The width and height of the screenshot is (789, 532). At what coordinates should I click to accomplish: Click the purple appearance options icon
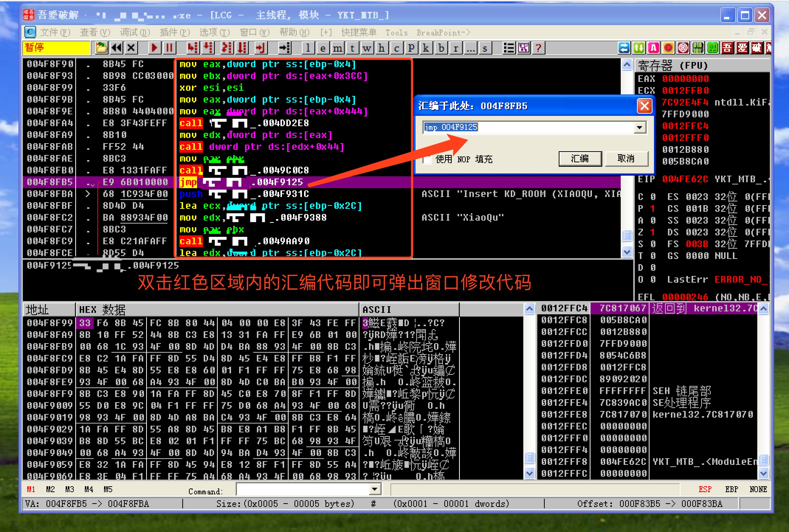pyautogui.click(x=524, y=48)
